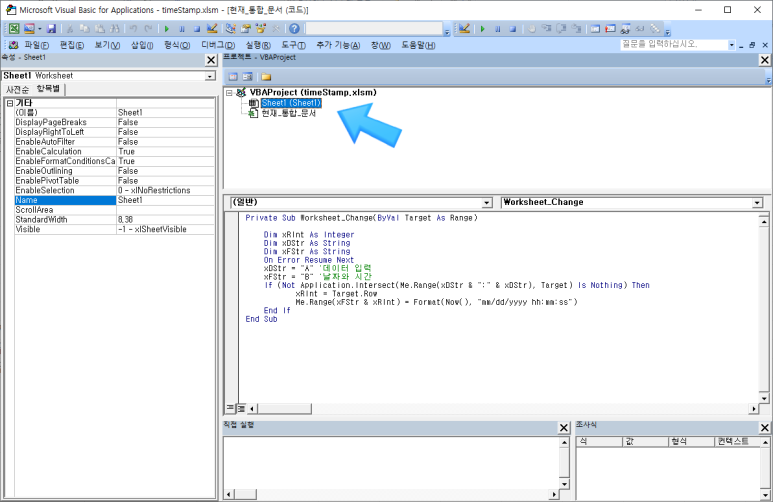Click the Redo arrow icon

pyautogui.click(x=148, y=29)
